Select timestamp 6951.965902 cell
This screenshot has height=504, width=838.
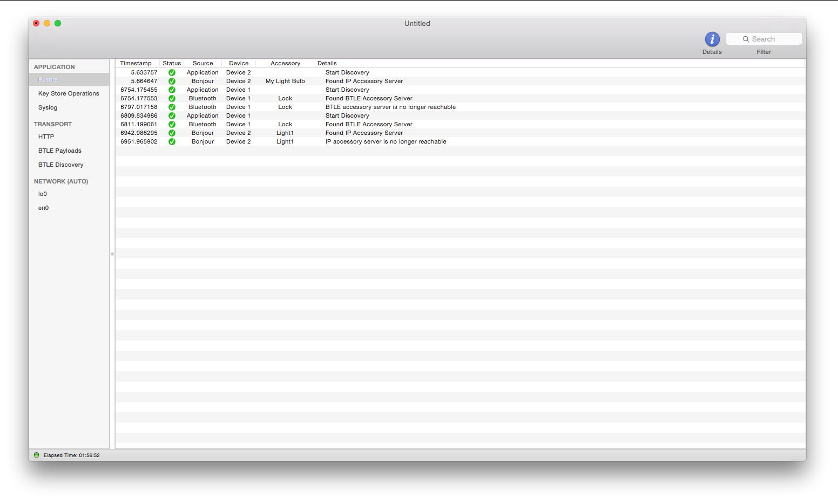[x=139, y=141]
